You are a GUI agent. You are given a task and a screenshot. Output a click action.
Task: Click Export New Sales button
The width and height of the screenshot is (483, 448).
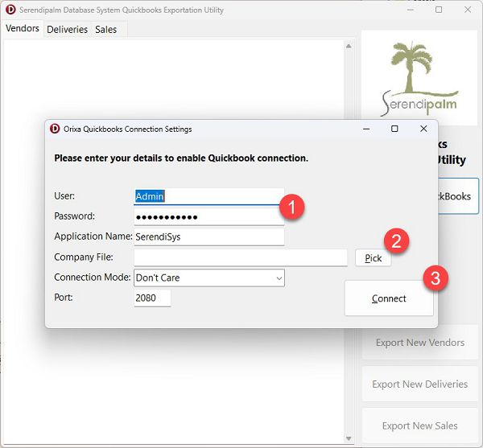pos(420,425)
